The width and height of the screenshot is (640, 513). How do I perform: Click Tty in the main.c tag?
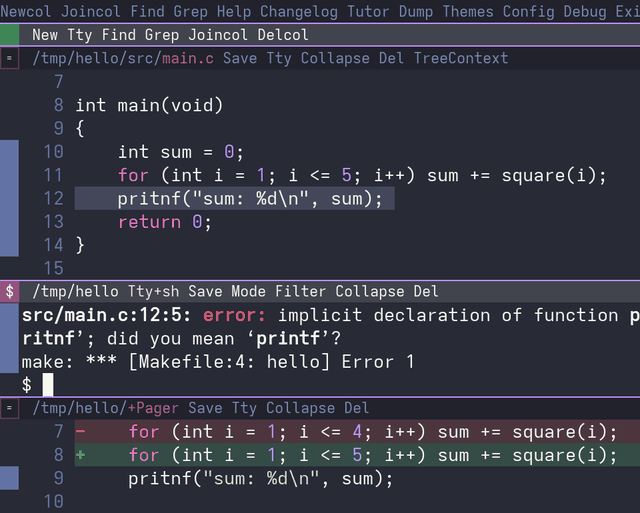[279, 58]
